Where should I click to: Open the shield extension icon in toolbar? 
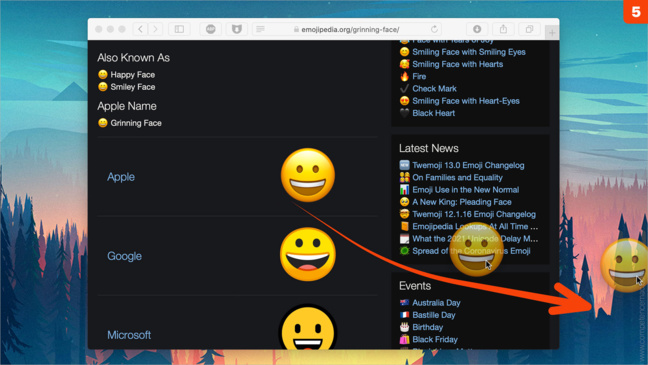click(x=236, y=29)
